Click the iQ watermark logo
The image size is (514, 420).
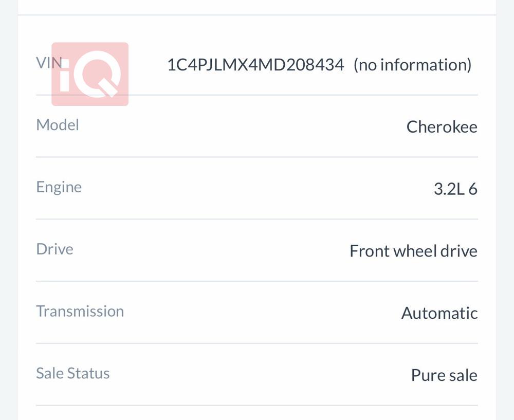coord(90,74)
